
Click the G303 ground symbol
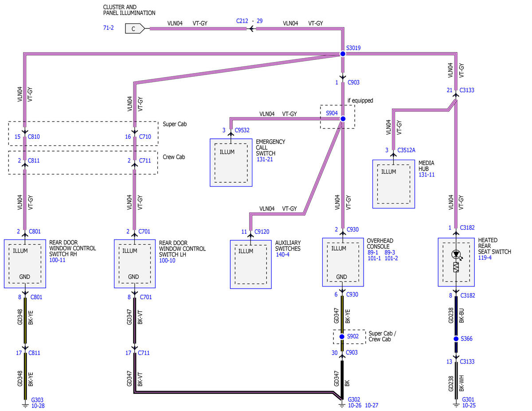tap(25, 403)
